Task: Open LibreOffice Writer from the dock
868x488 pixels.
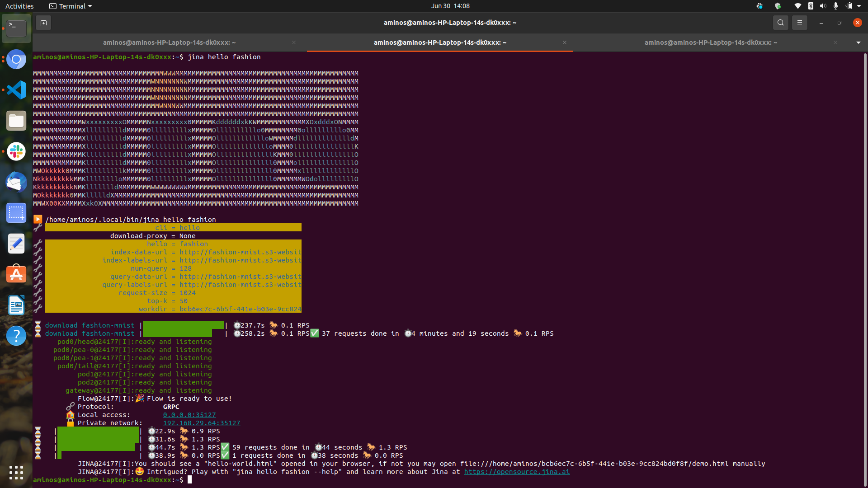Action: (x=16, y=305)
